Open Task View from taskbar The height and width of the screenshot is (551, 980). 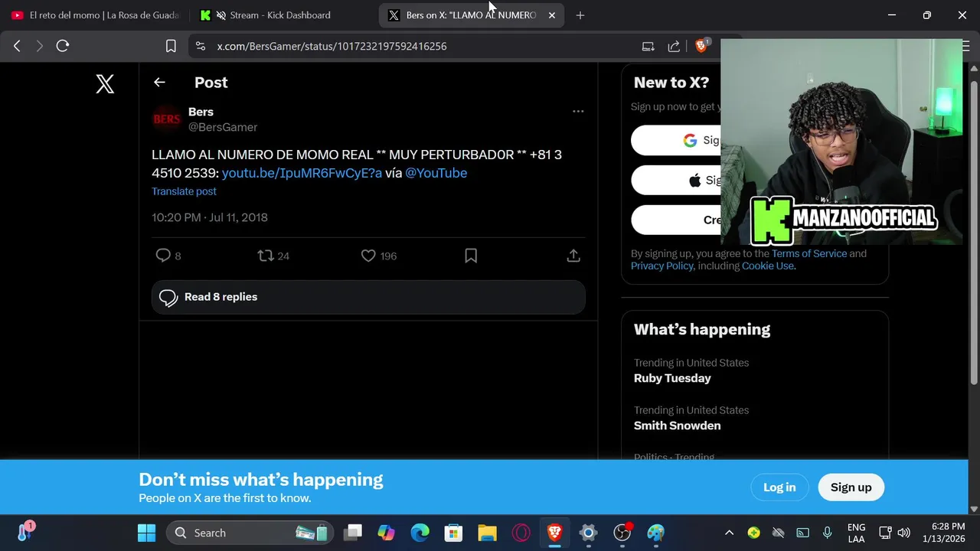352,533
